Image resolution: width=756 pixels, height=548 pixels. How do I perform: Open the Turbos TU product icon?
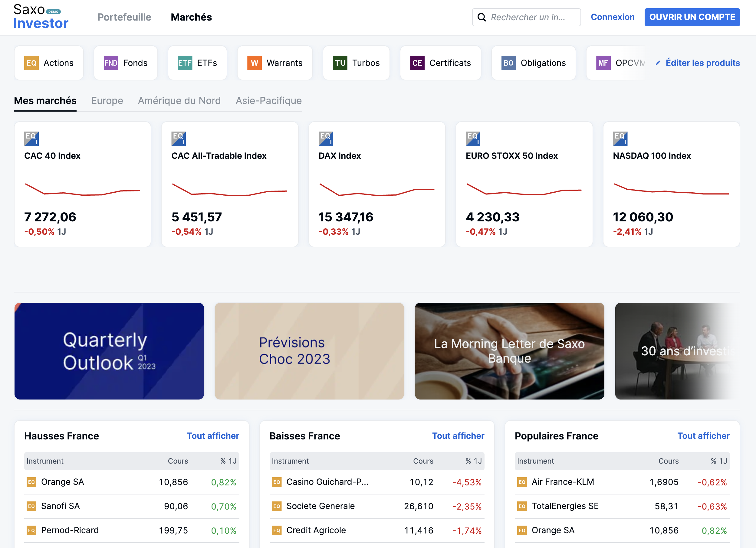pyautogui.click(x=340, y=63)
